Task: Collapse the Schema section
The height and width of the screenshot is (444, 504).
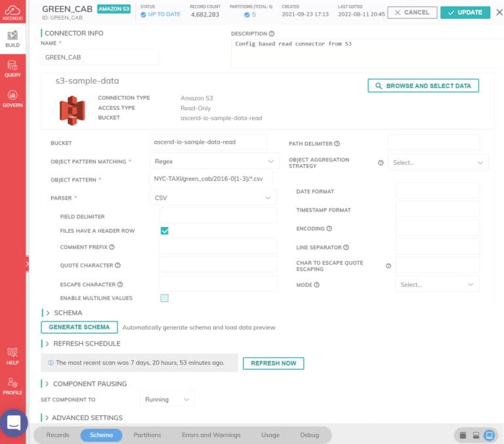Action: pyautogui.click(x=47, y=313)
